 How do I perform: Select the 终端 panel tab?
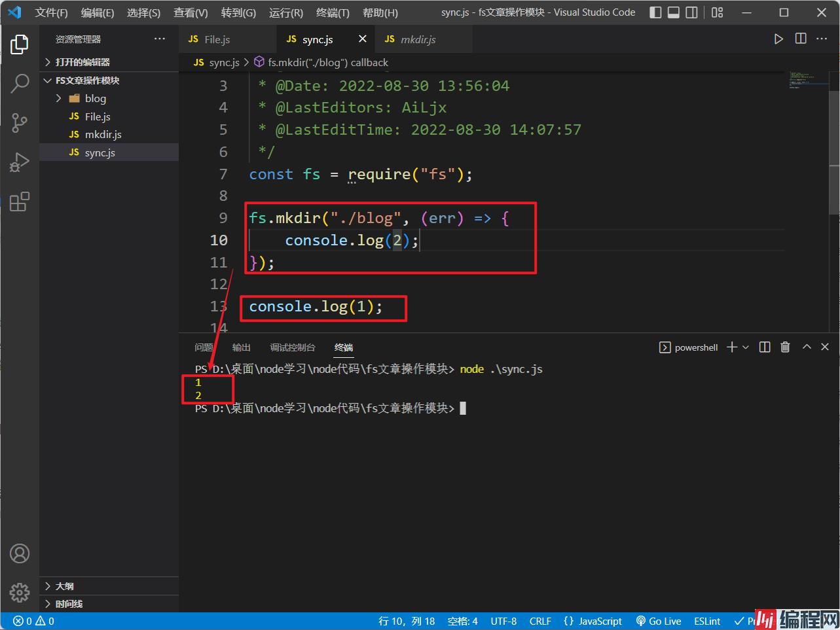(x=344, y=347)
